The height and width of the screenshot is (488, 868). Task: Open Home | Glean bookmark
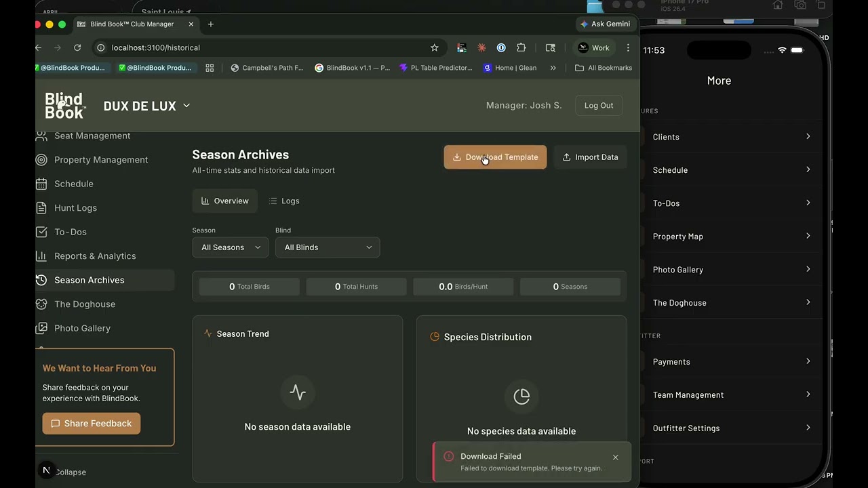[510, 68]
